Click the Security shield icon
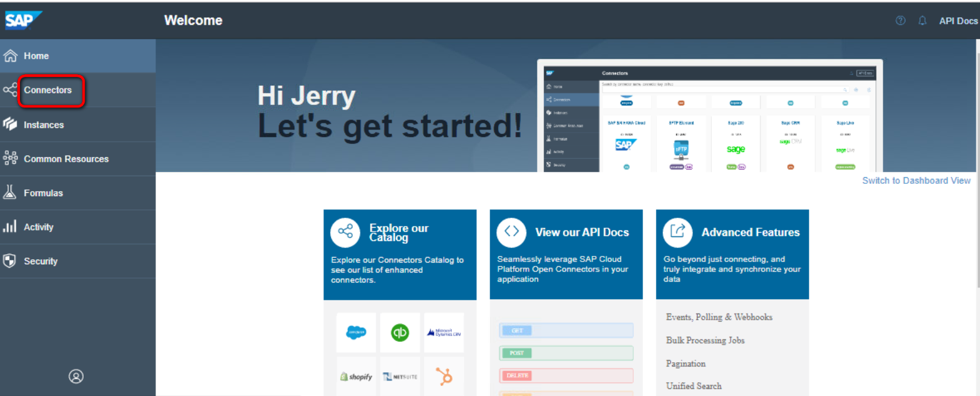980x396 pixels. click(x=9, y=261)
